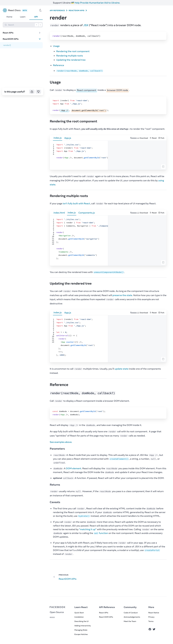The width and height of the screenshot is (173, 644).
Task: Open App.js tab in first sandbox
Action: (x=68, y=138)
